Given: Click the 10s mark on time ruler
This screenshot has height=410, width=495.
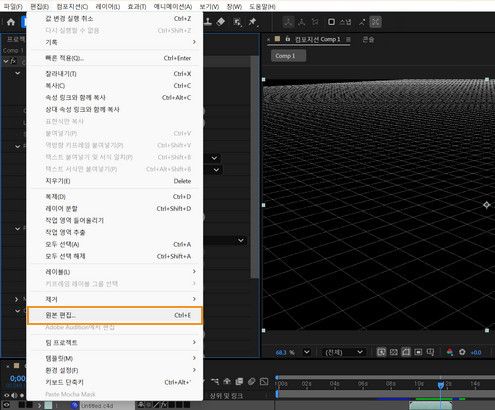Looking at the screenshot, I should click(419, 384).
